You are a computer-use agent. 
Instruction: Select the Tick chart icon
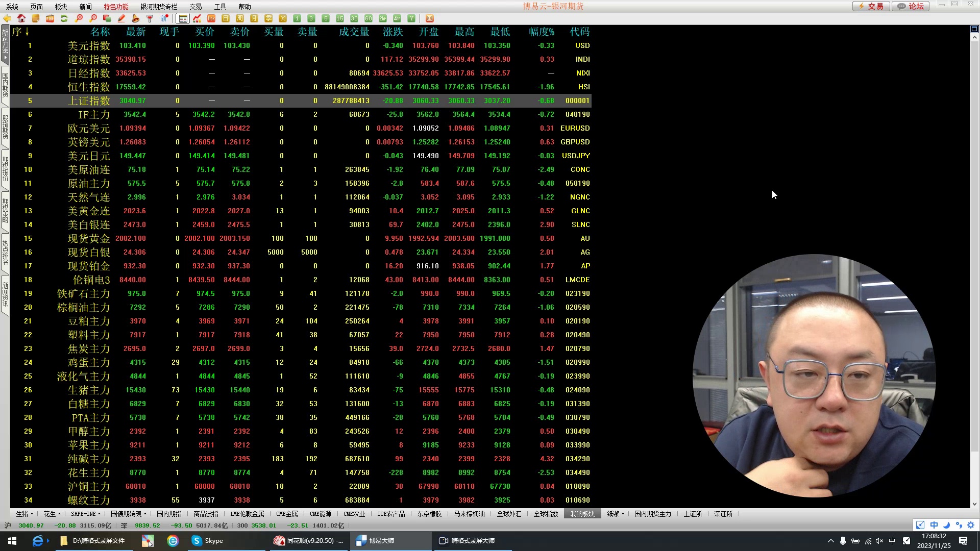coord(211,18)
